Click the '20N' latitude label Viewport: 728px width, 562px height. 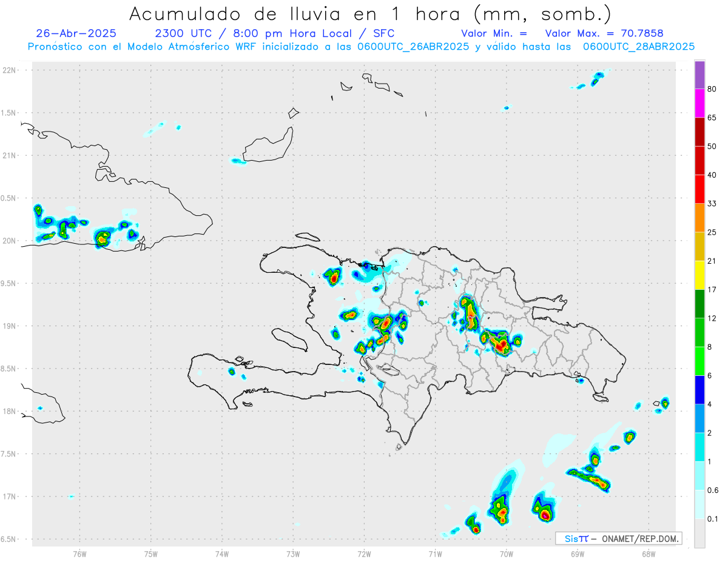point(10,241)
